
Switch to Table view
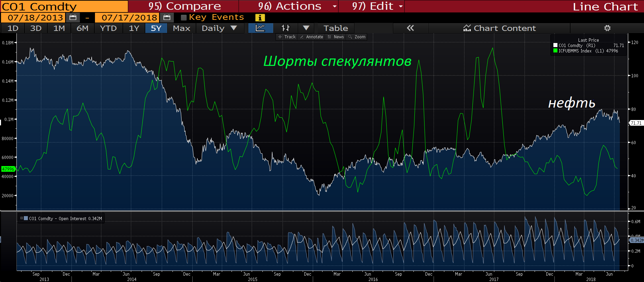336,28
